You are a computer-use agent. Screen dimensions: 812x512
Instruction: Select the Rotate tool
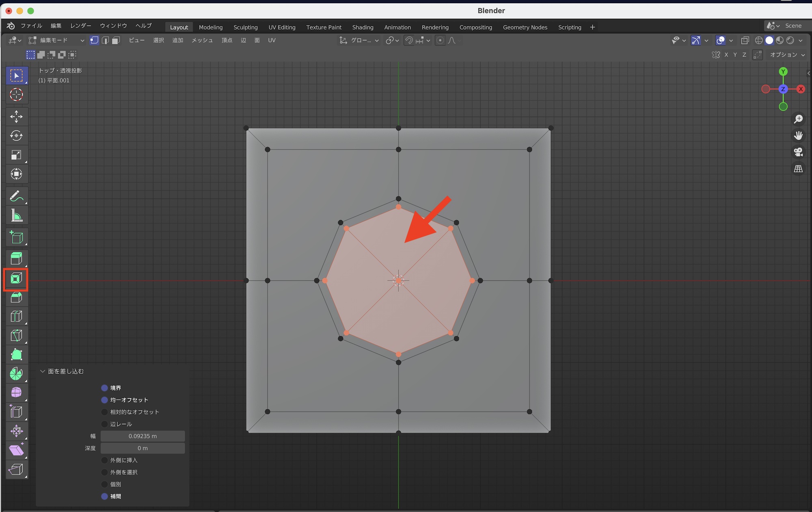(x=16, y=136)
